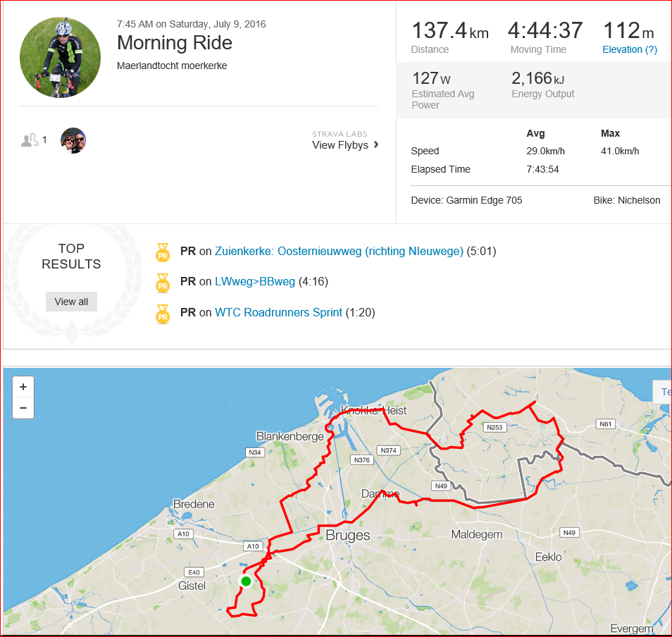The height and width of the screenshot is (637, 672).
Task: Click the Elevation (?) help link
Action: [630, 50]
